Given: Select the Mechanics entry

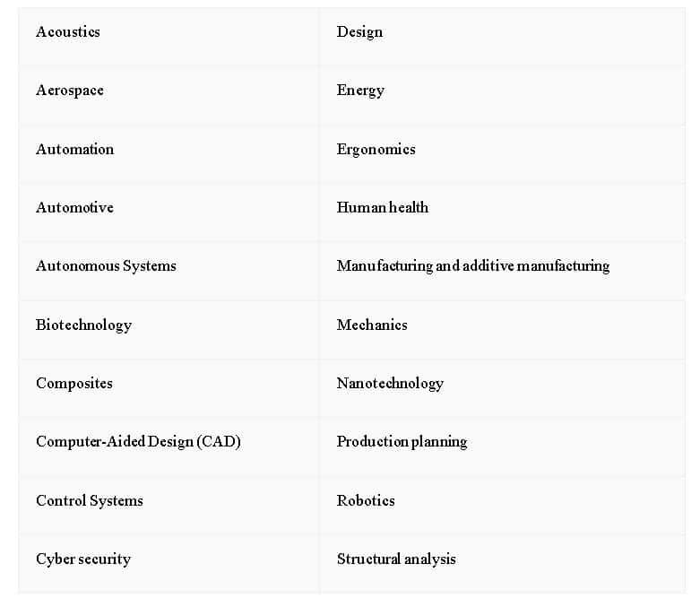Looking at the screenshot, I should click(372, 325).
